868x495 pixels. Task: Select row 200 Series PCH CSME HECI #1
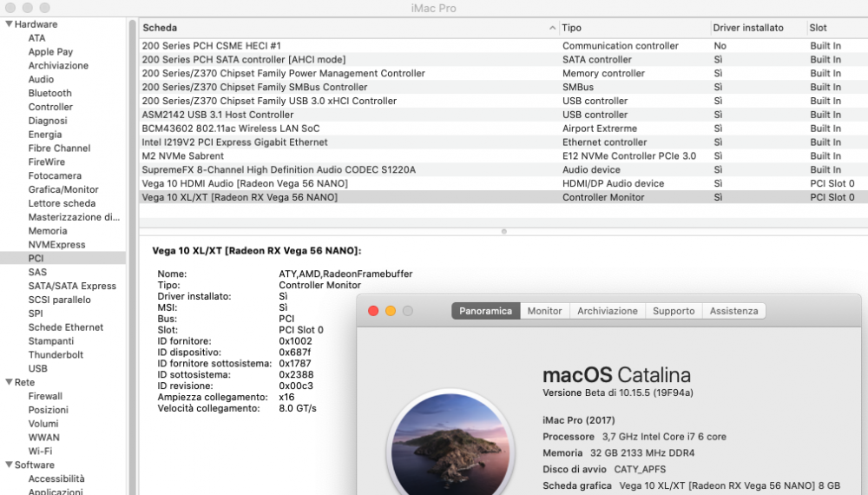(x=503, y=45)
